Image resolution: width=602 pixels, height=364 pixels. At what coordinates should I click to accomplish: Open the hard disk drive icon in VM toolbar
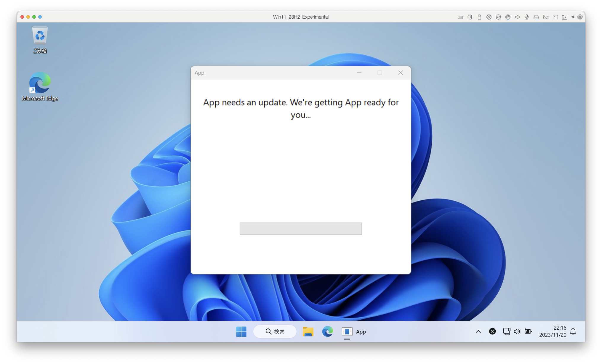pos(536,17)
